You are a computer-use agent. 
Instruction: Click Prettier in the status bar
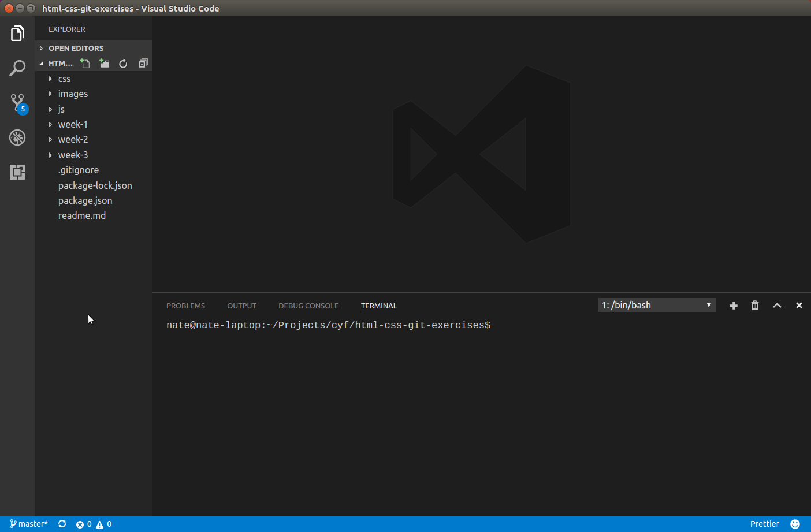(764, 524)
